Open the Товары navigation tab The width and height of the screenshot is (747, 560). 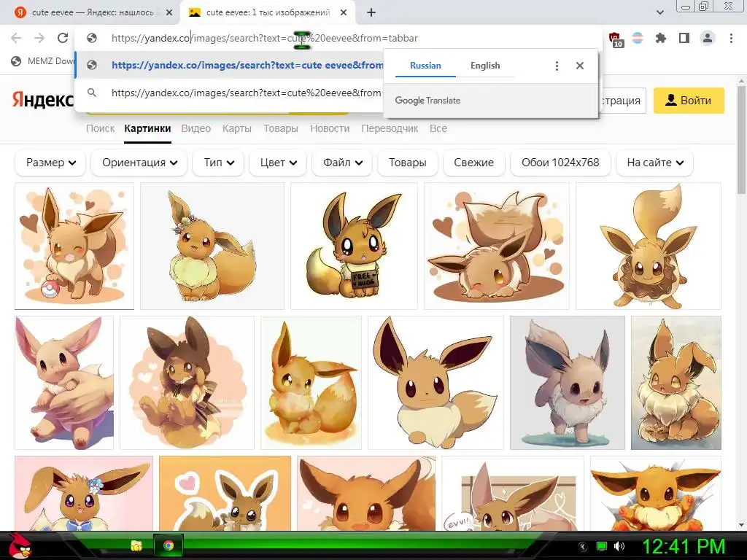point(281,128)
